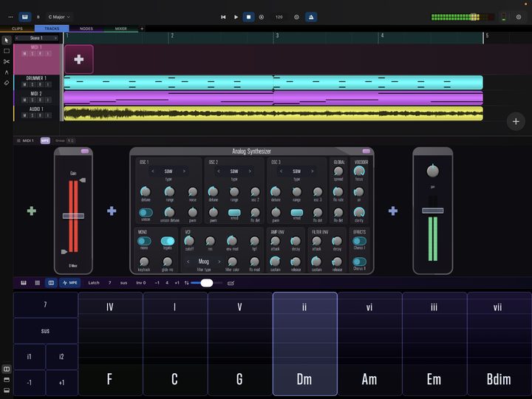Switch to piano keyboard input view
Viewport: 532px width, 399px height.
pos(24,282)
